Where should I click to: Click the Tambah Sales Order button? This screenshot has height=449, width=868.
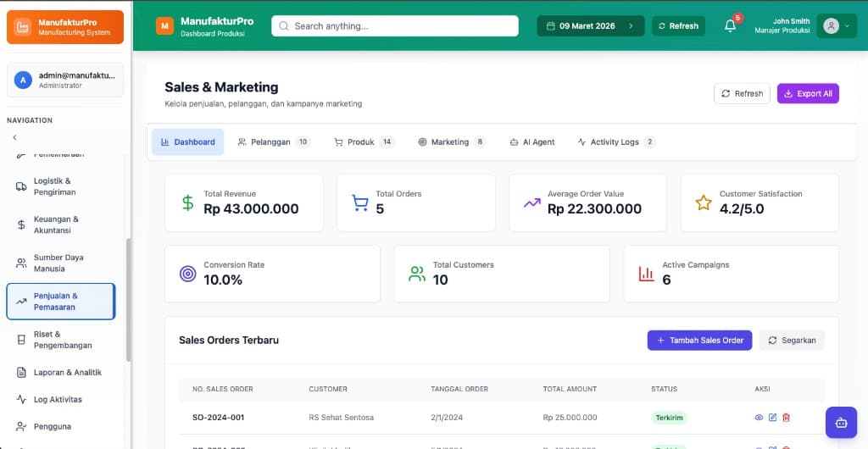pos(699,340)
